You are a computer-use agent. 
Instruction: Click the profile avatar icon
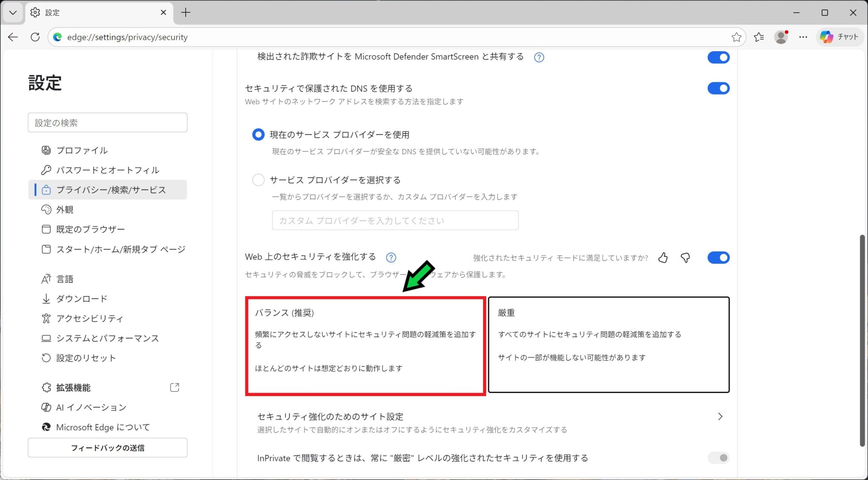[x=781, y=37]
